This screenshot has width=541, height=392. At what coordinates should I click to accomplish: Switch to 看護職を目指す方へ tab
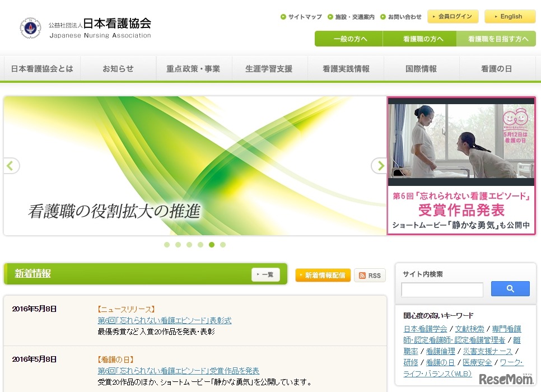[498, 39]
